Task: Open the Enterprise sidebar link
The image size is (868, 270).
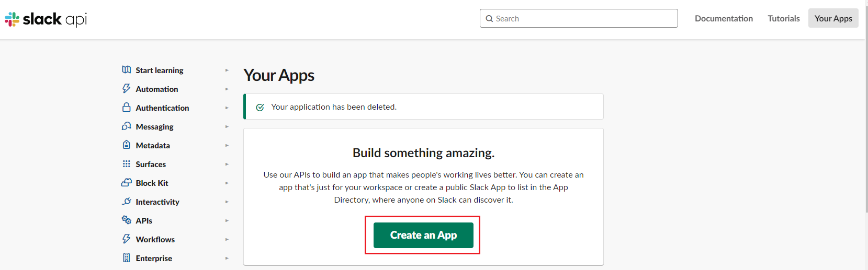Action: 154,258
